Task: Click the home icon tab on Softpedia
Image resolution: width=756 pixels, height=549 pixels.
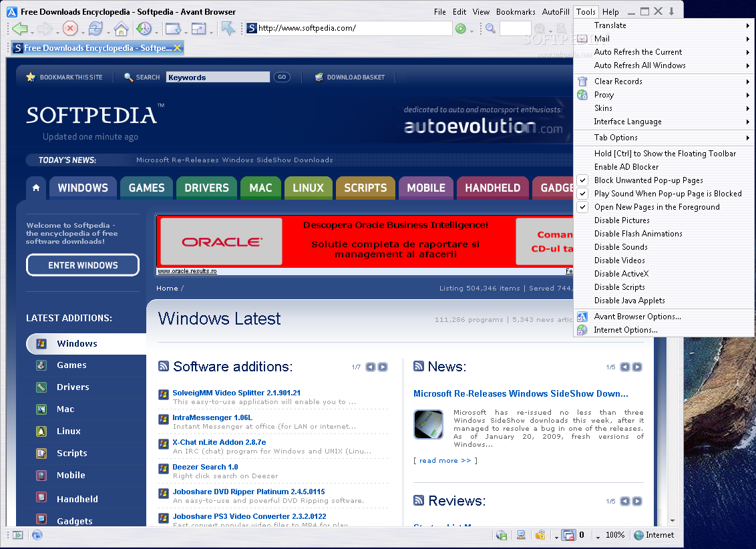Action: [36, 188]
